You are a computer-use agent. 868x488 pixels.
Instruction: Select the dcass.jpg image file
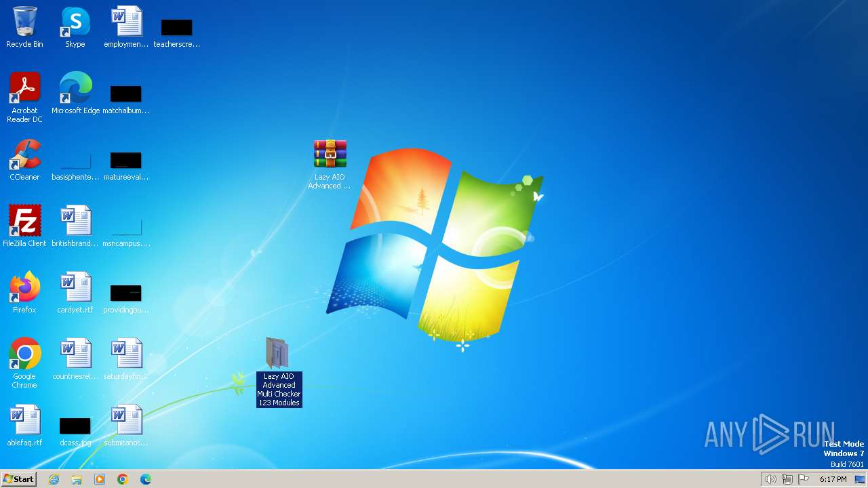tap(75, 431)
